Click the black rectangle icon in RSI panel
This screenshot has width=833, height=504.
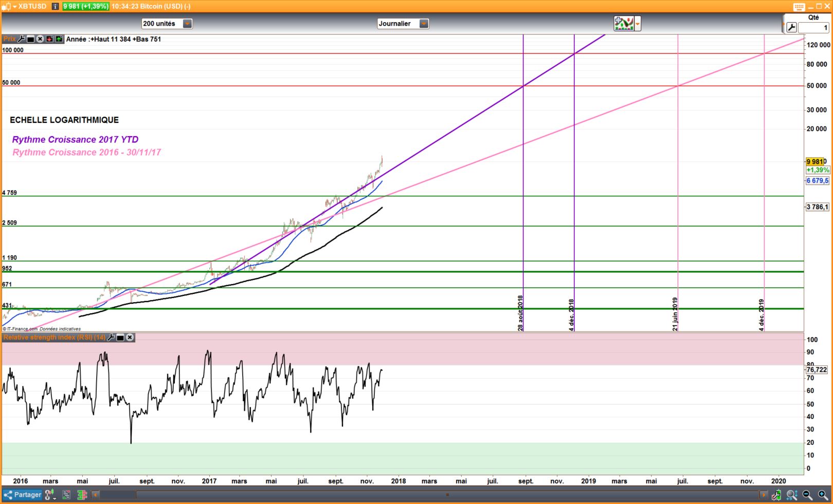120,338
